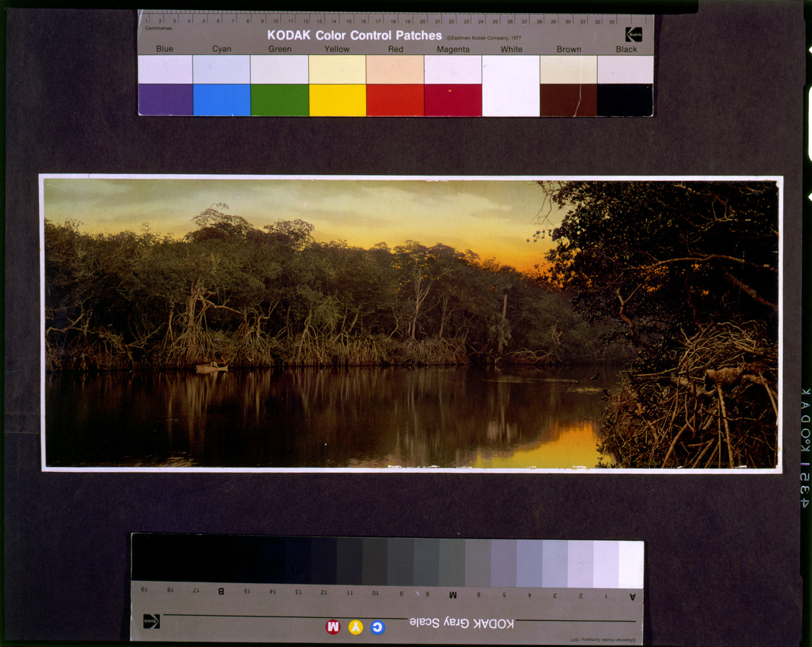Click the "White" label text
Screen dimensions: 812x647
[511, 49]
